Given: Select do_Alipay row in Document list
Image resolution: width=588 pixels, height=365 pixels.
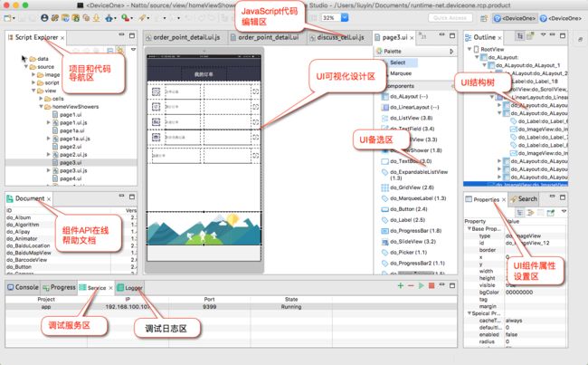Looking at the screenshot, I should (x=71, y=232).
